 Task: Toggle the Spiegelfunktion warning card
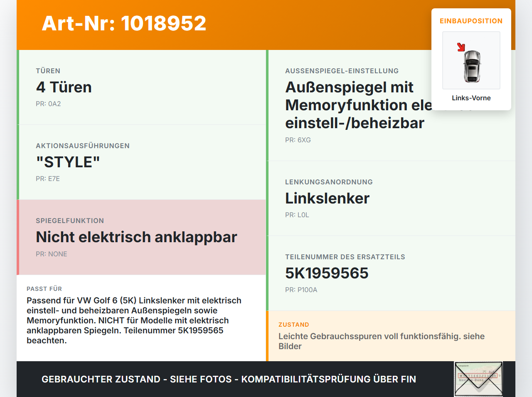click(141, 237)
